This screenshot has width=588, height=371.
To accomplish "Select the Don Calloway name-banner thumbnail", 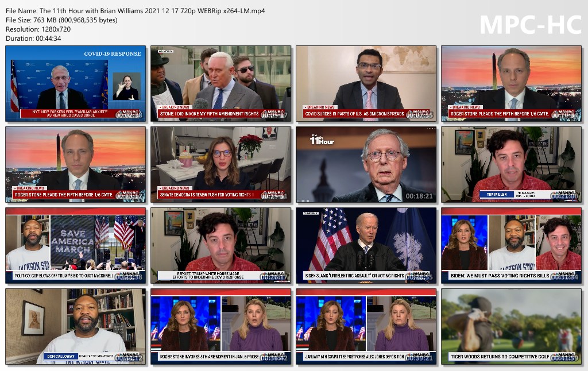I will pos(76,327).
